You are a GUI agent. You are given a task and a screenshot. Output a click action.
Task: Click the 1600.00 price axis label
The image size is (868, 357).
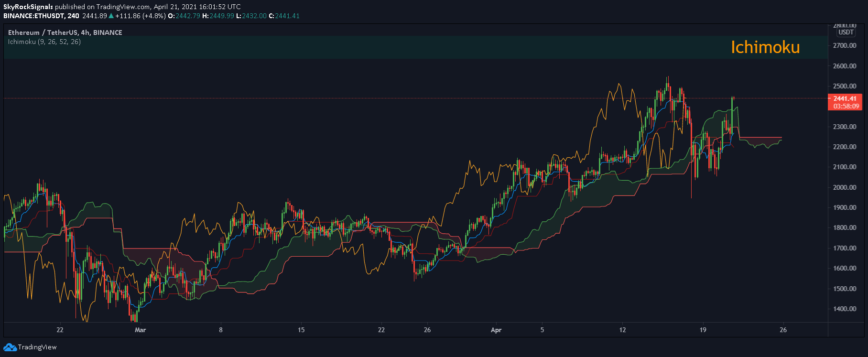pos(845,268)
